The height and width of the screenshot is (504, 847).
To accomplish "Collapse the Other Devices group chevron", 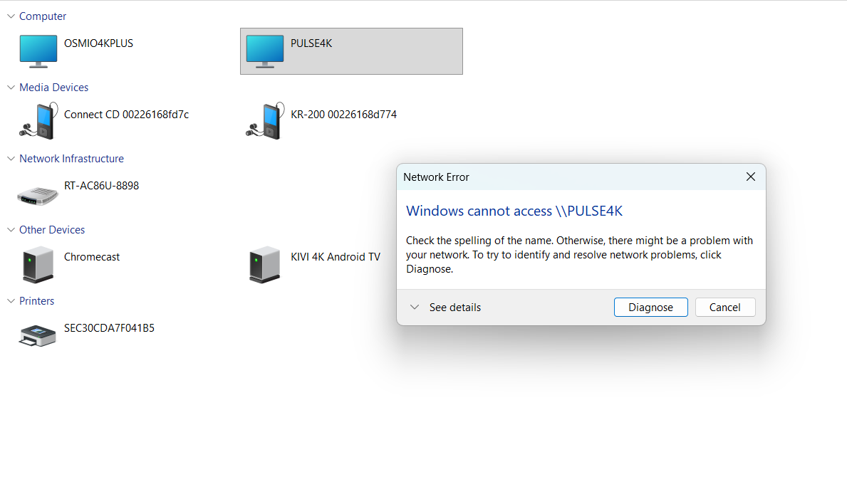I will 10,230.
